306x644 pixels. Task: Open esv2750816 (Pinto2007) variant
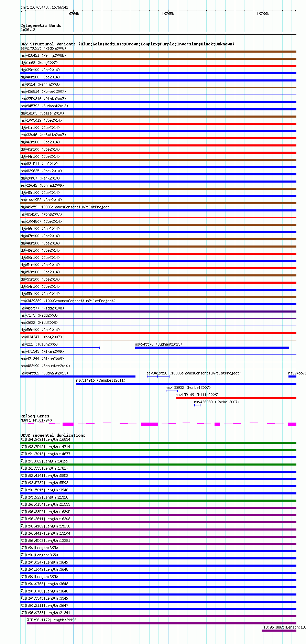[43, 99]
